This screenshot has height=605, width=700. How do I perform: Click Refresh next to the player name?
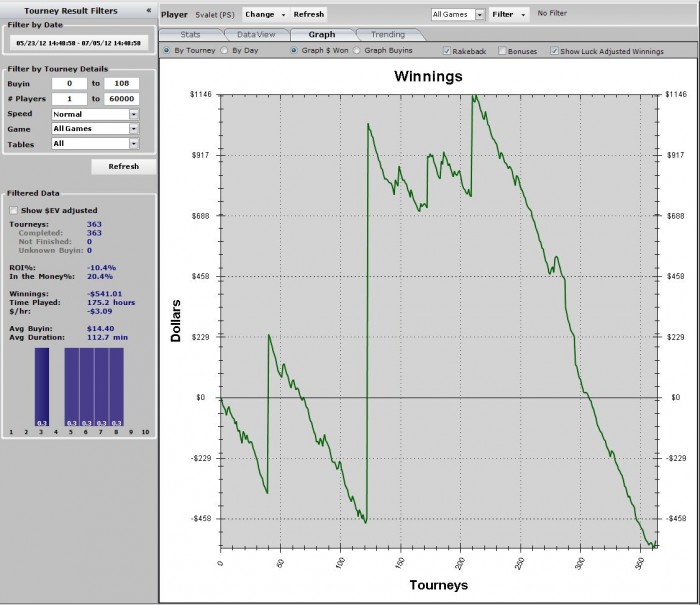308,15
